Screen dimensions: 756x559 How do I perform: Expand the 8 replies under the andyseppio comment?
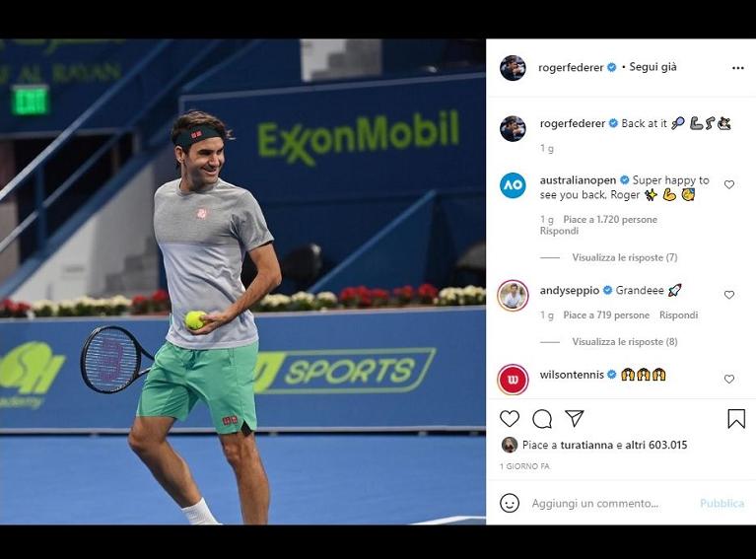point(624,341)
